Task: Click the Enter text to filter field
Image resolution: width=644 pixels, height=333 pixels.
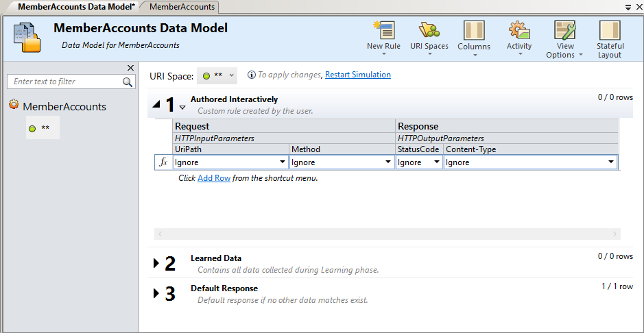Action: click(x=65, y=82)
